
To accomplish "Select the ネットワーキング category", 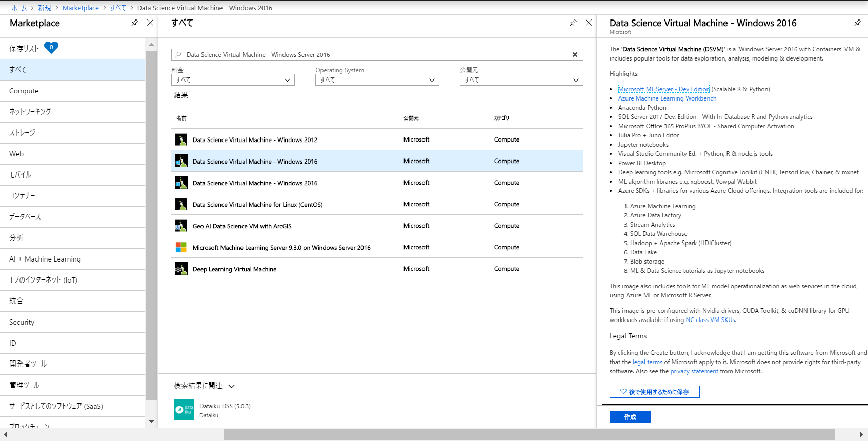I will click(73, 112).
